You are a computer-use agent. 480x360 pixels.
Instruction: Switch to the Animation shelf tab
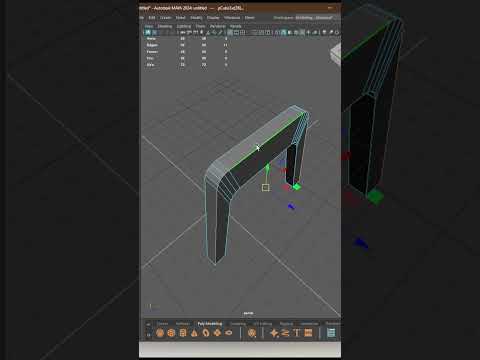point(310,324)
